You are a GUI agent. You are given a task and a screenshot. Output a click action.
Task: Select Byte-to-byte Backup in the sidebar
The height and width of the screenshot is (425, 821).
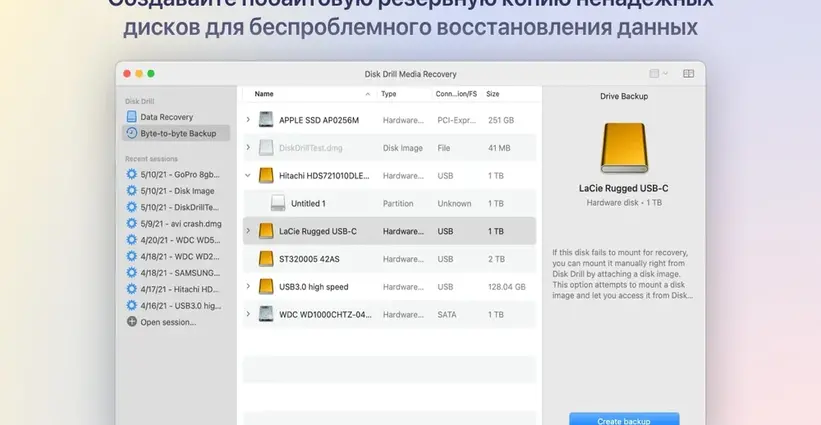[176, 133]
